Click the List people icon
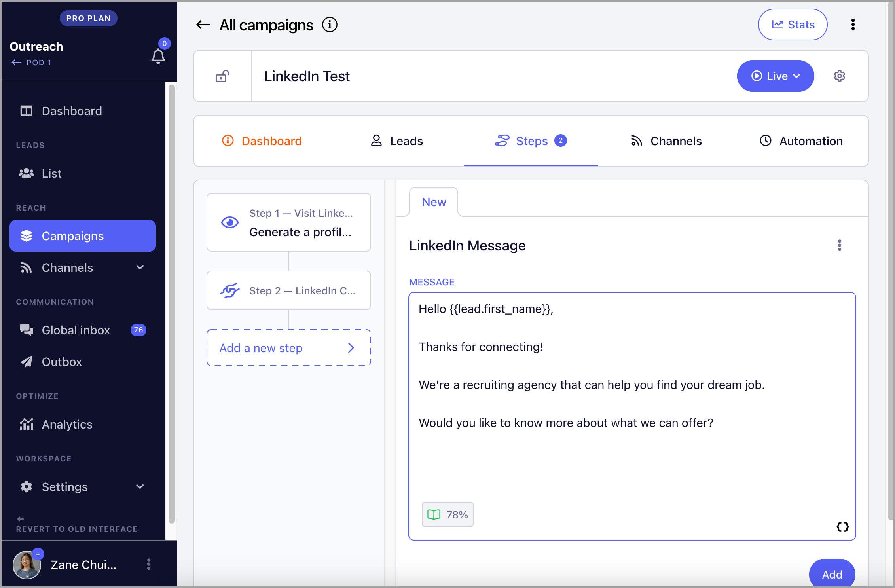This screenshot has width=895, height=588. (27, 173)
